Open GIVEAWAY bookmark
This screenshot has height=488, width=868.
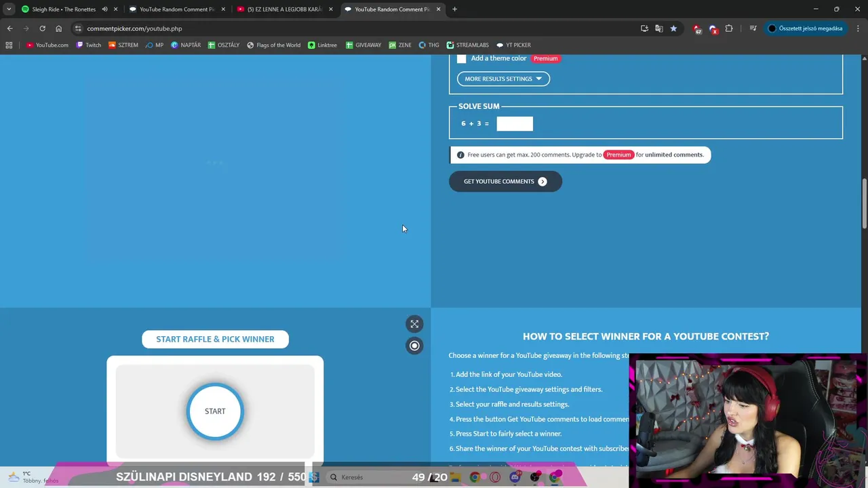363,45
